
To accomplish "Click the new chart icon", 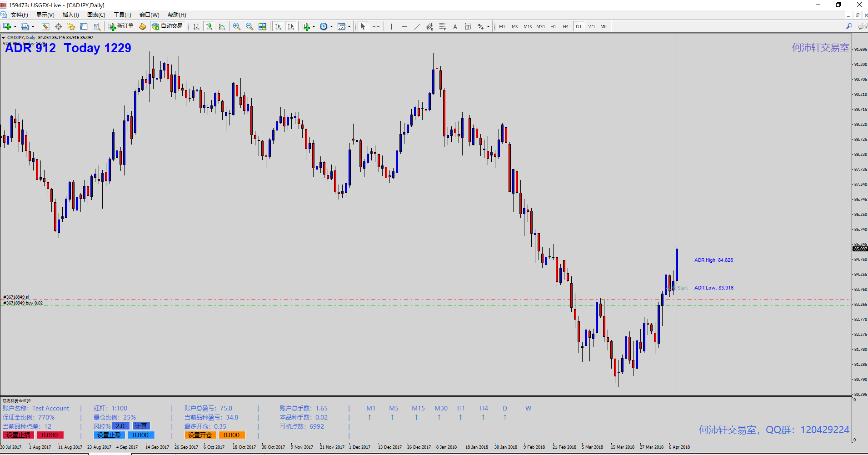I will (x=7, y=26).
